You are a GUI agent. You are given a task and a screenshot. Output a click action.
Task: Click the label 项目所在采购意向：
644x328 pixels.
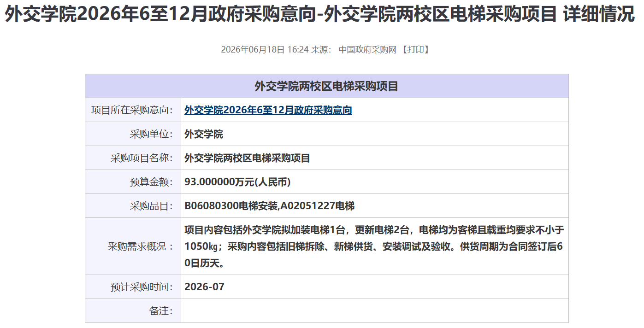132,110
